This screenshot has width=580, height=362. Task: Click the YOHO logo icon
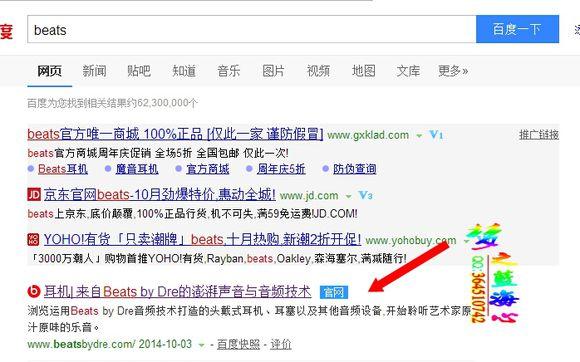click(33, 240)
